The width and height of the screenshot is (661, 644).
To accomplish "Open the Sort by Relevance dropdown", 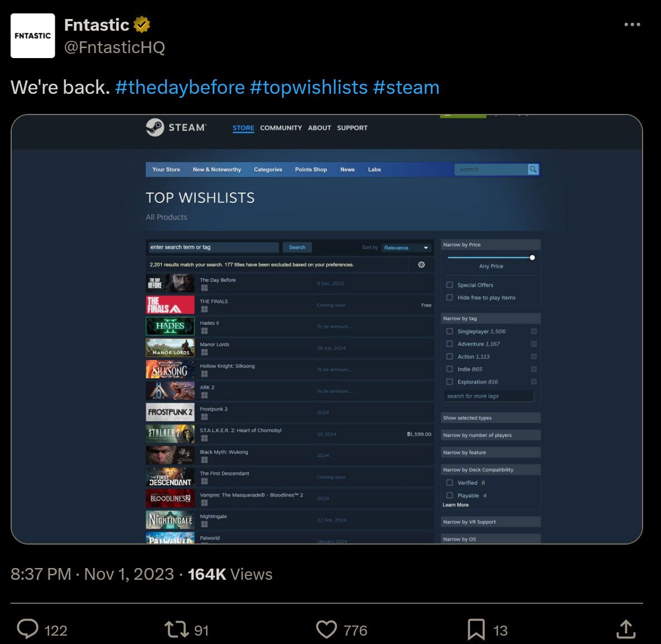I will pos(406,248).
